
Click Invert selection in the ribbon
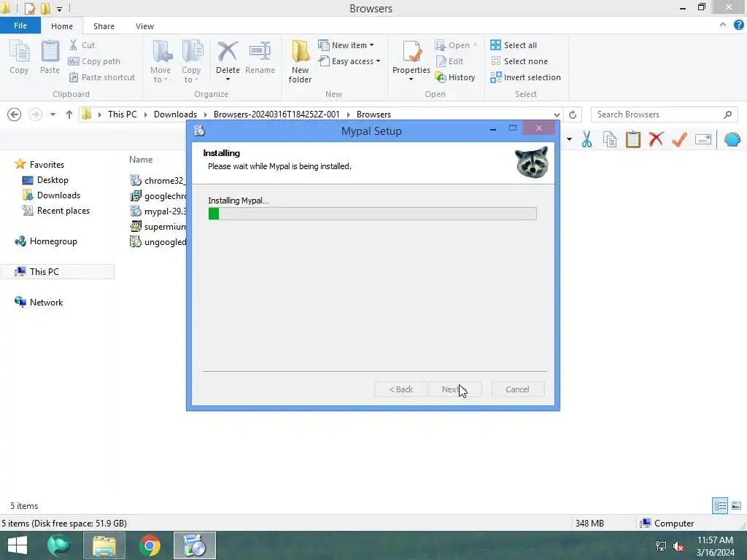pyautogui.click(x=525, y=77)
